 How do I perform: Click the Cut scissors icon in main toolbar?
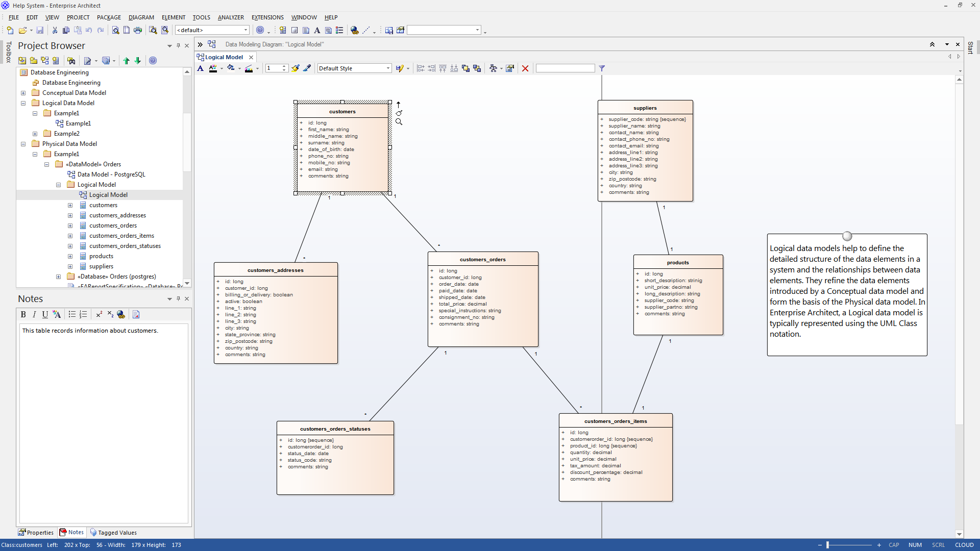pyautogui.click(x=55, y=30)
